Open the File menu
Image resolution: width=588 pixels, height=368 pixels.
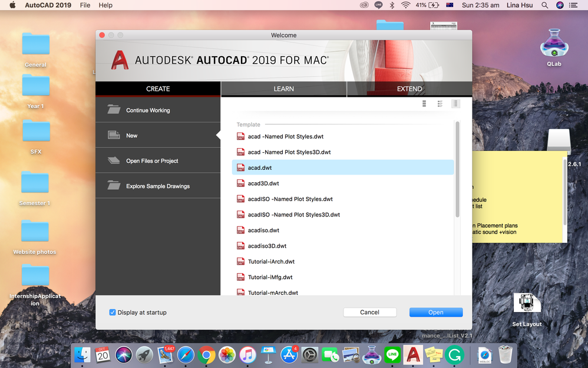(x=85, y=5)
